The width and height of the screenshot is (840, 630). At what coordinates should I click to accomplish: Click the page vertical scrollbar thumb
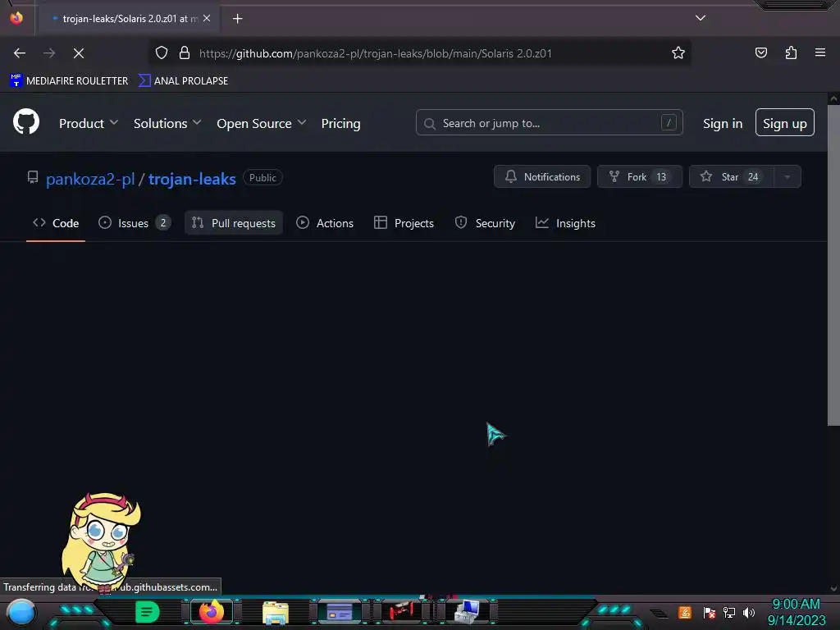833,265
